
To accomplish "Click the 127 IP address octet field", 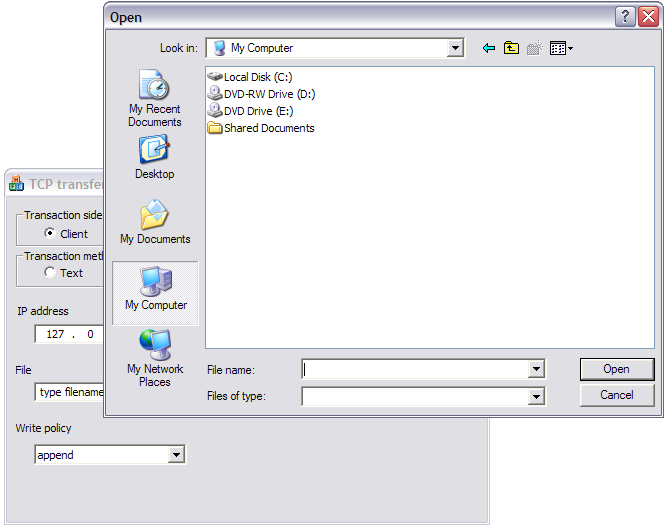I will point(55,334).
